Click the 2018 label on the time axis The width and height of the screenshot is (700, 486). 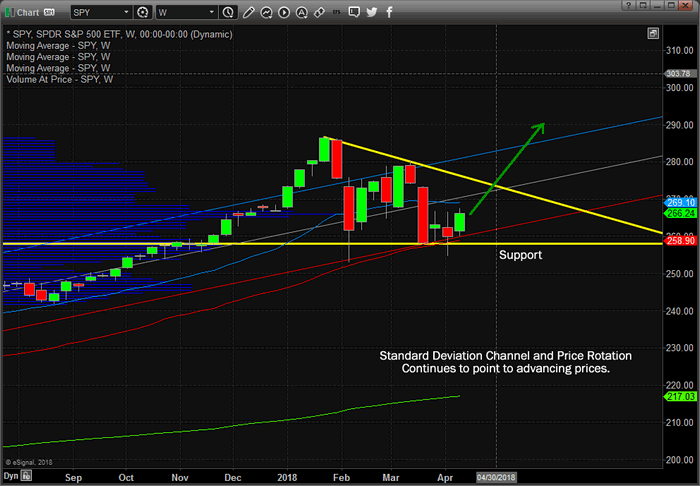pyautogui.click(x=287, y=478)
